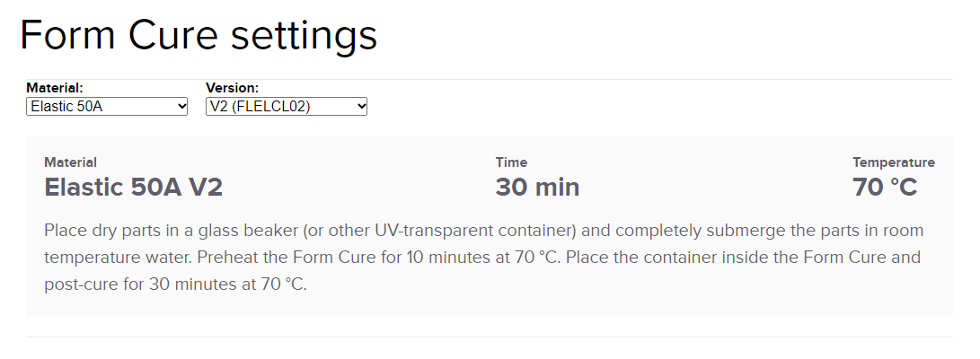
Task: Open the Version dropdown showing V2 (FLELCL02)
Action: (286, 107)
